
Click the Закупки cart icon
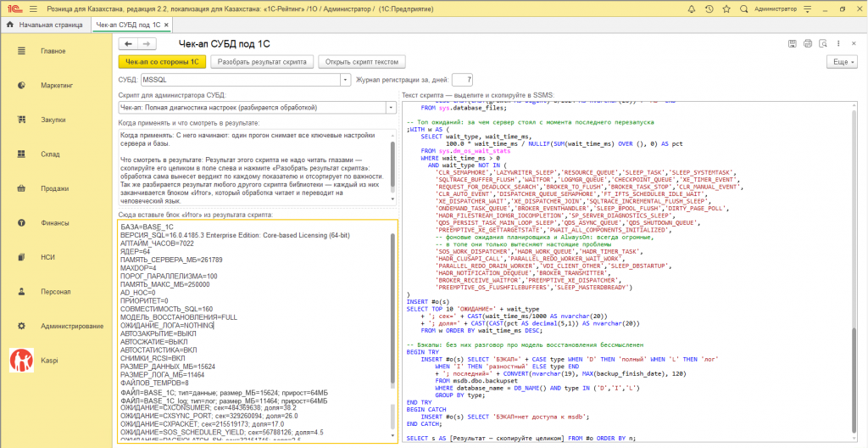[21, 120]
